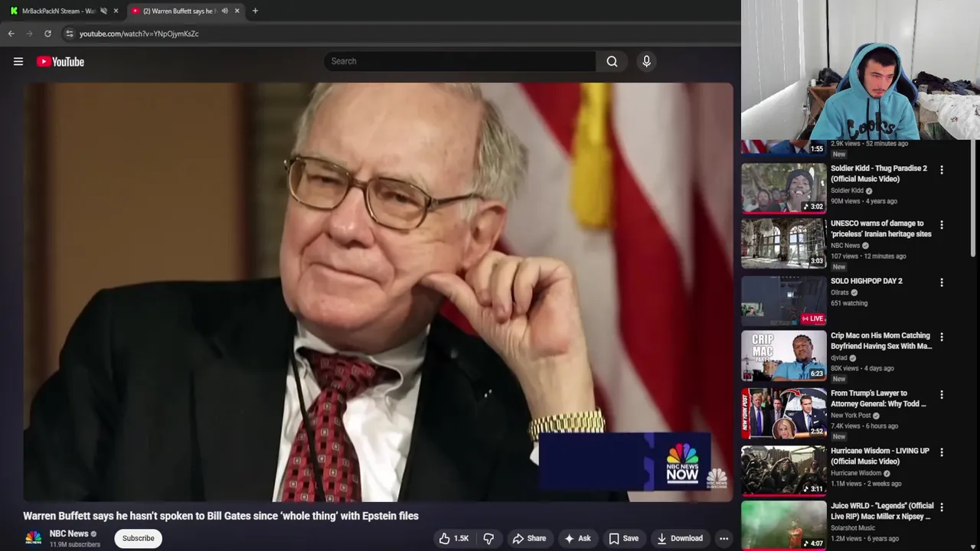Open SOLO HIGHPOP DAY 2 live thumbnail

coord(783,300)
